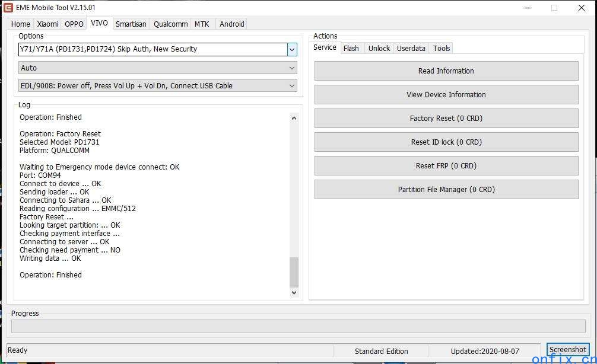The image size is (597, 364).
Task: Select the VIVO tab
Action: click(x=99, y=23)
